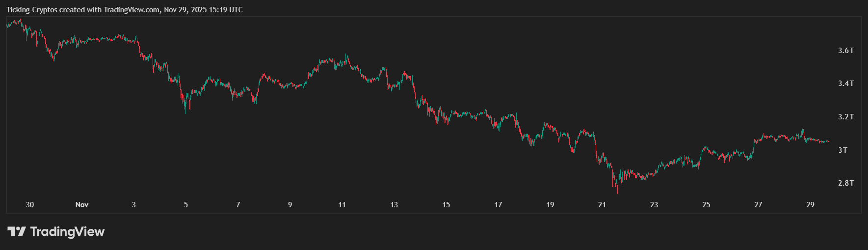Image resolution: width=868 pixels, height=250 pixels.
Task: Click the 29 date label on time axis
Action: [x=810, y=205]
